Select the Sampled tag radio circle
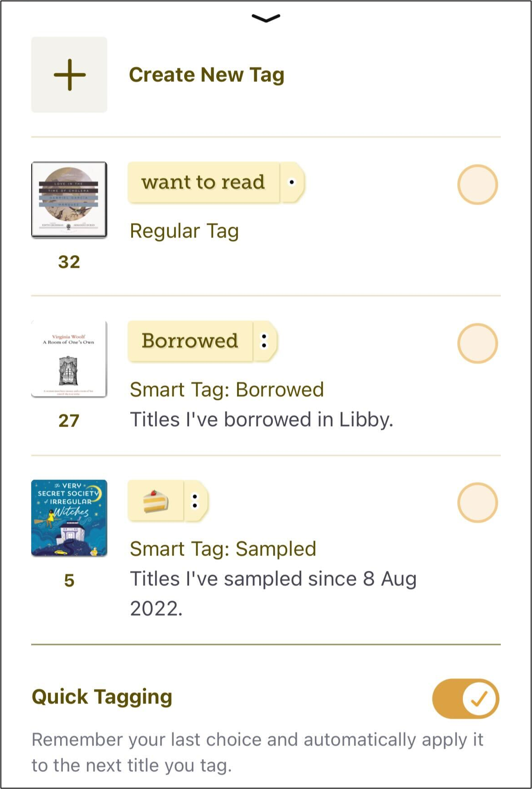Screen dimensions: 532x789 coord(477,503)
